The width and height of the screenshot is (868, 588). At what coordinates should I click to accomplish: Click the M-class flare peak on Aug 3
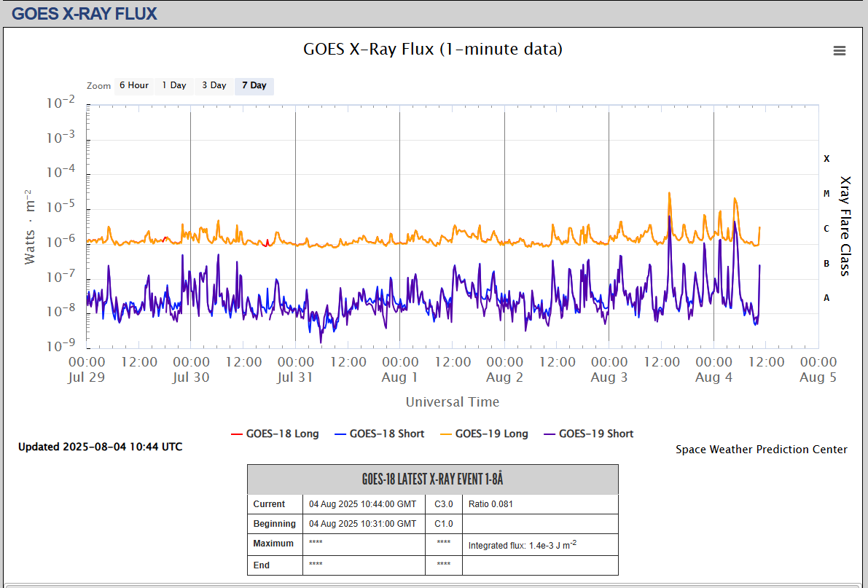click(x=669, y=194)
